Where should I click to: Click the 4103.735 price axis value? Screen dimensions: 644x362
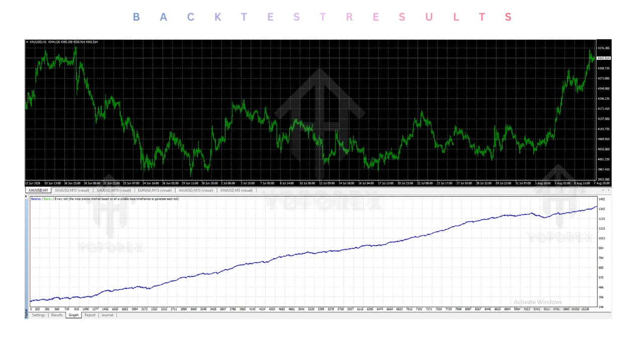tap(604, 129)
